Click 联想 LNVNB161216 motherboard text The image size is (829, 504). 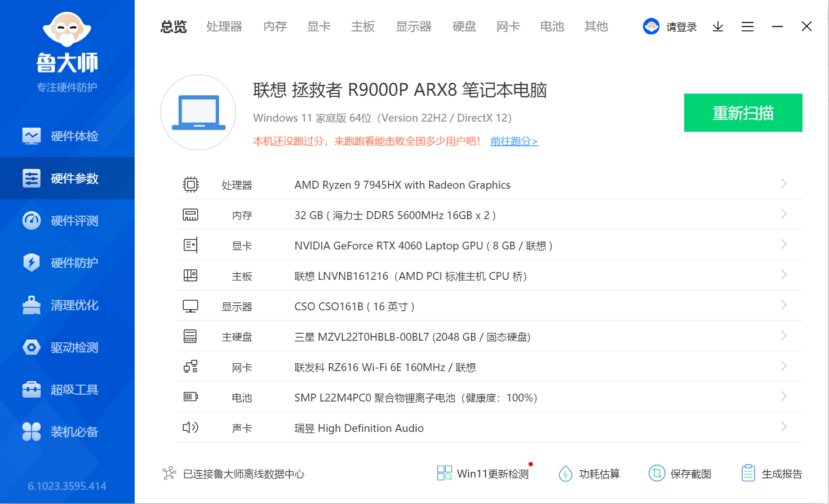coord(411,276)
